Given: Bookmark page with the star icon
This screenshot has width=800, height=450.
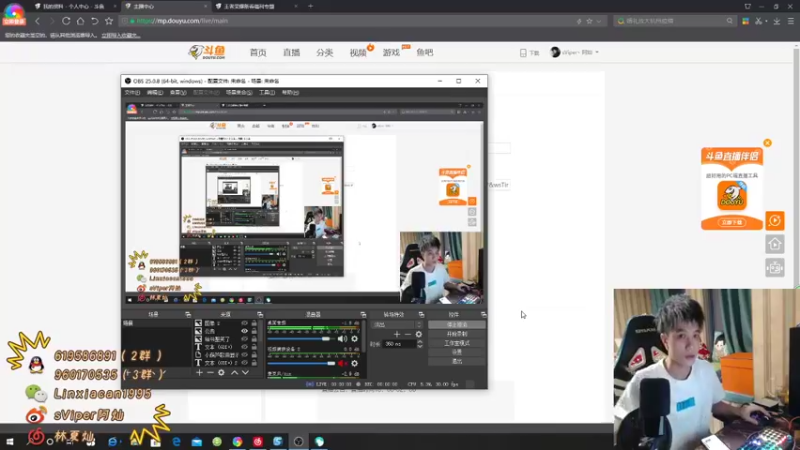Looking at the screenshot, I should (x=109, y=21).
